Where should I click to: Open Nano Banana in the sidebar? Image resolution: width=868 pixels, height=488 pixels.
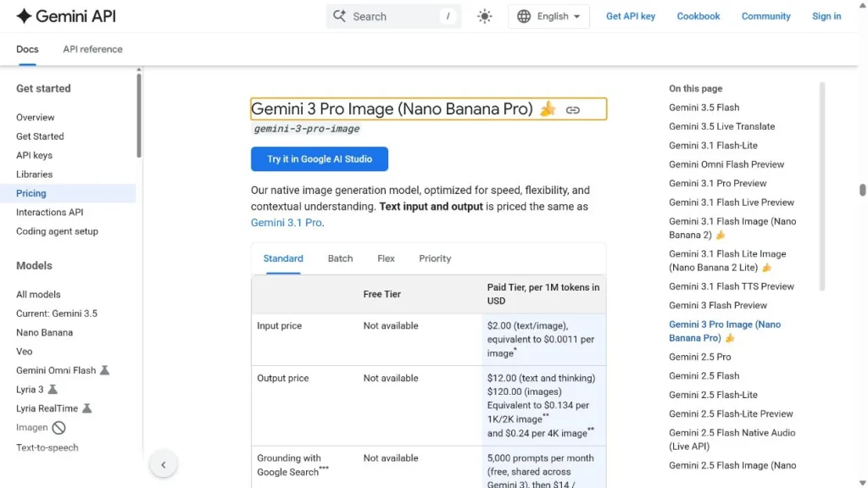click(x=44, y=332)
